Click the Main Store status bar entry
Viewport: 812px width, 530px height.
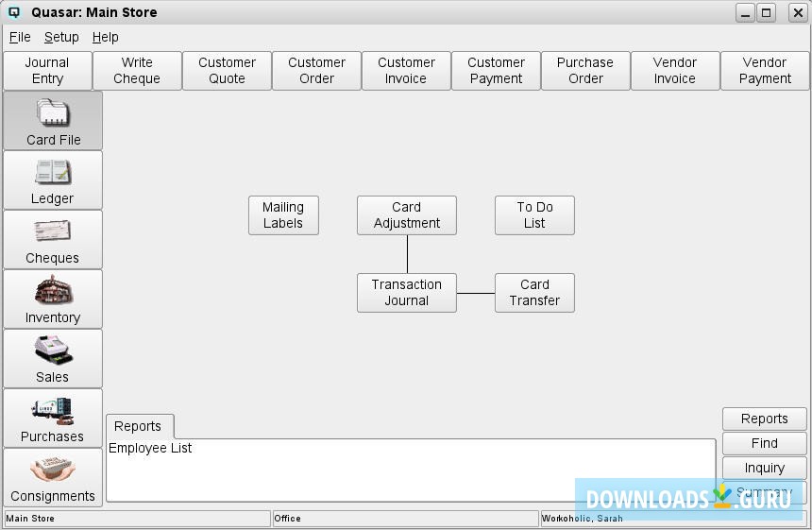click(x=137, y=518)
